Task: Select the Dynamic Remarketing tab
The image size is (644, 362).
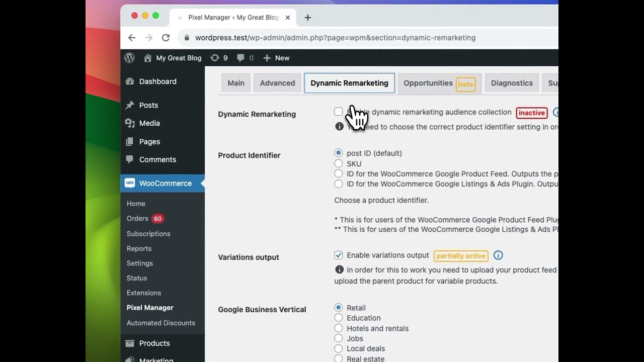Action: 349,83
